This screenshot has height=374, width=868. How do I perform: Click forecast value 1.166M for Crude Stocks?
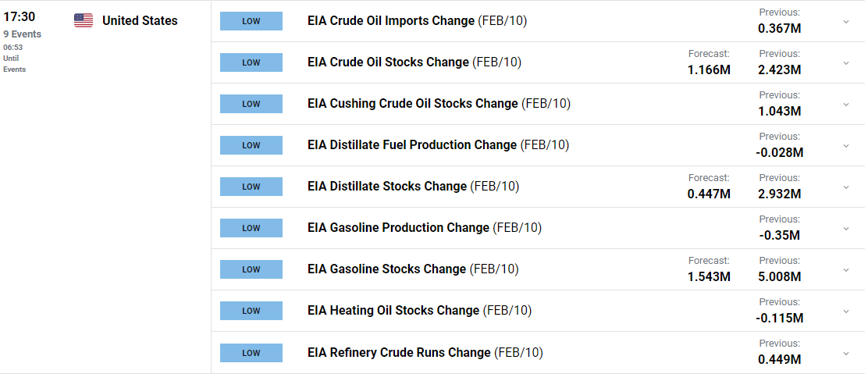(709, 70)
